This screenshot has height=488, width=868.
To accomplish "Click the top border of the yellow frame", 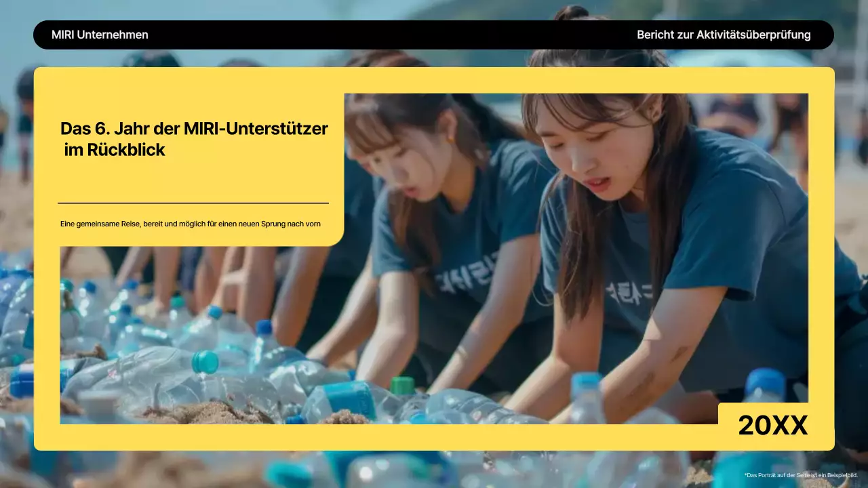I will pyautogui.click(x=434, y=80).
